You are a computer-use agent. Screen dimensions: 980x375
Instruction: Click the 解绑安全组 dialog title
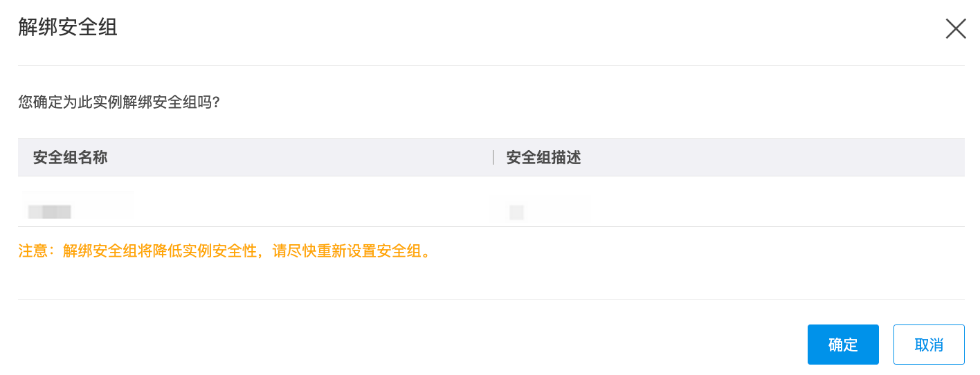67,28
